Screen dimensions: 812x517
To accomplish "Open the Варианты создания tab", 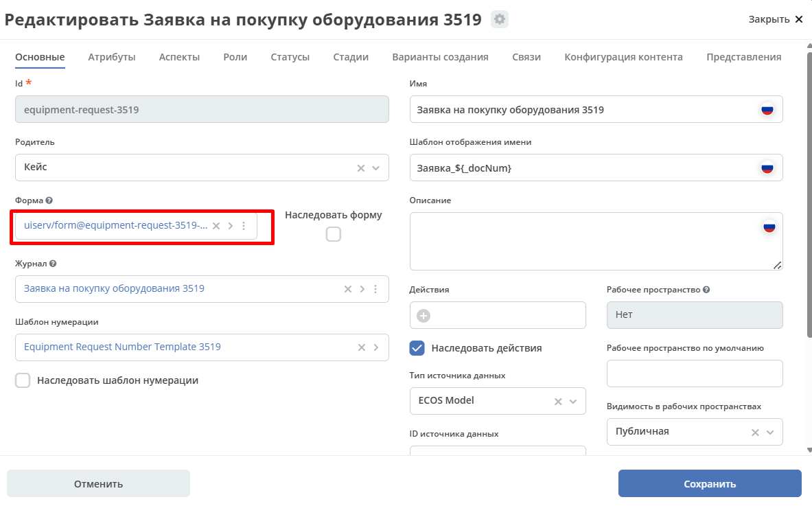I will click(x=440, y=57).
